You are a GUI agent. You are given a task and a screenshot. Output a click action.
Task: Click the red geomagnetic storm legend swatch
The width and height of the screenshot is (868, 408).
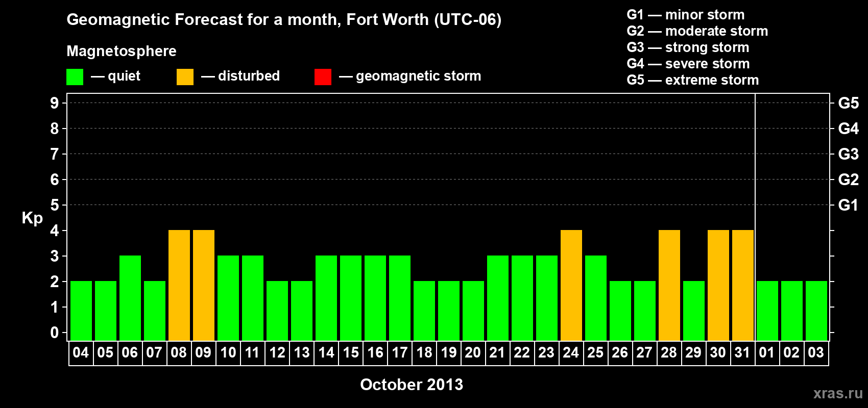[x=323, y=77]
